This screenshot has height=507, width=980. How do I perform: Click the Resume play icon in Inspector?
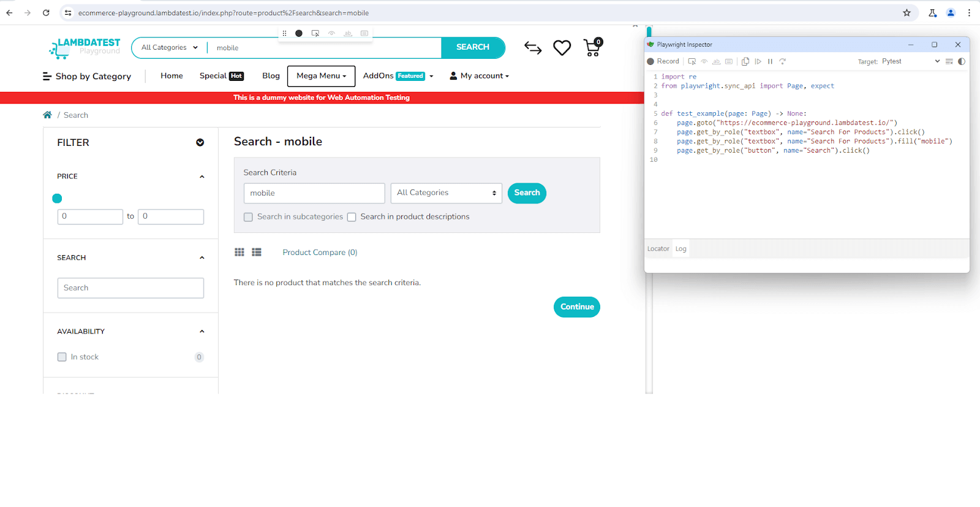tap(758, 61)
